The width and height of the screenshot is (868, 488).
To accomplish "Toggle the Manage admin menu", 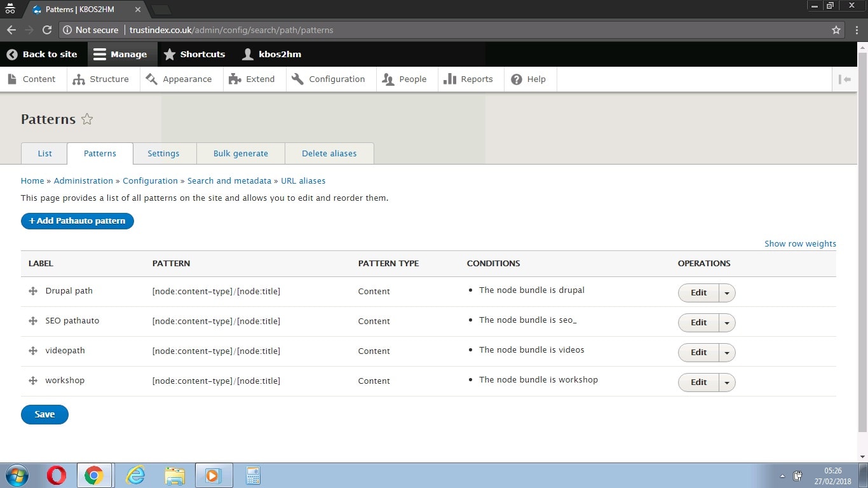I will (x=120, y=54).
